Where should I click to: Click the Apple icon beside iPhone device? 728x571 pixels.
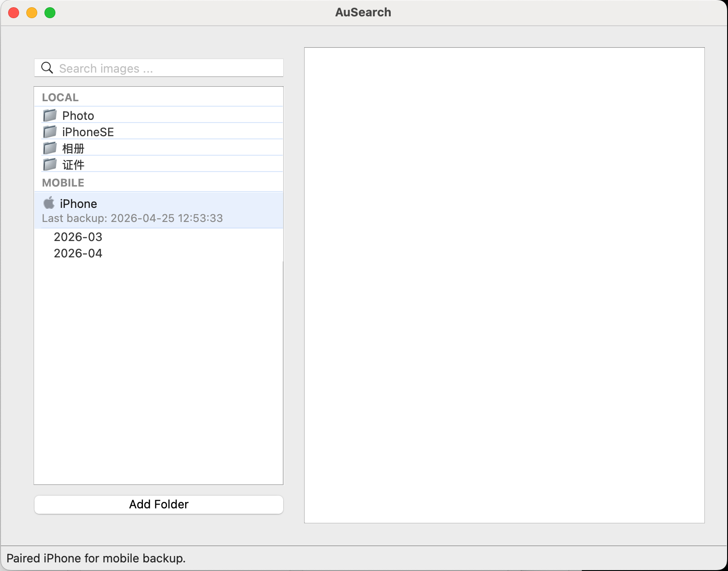point(49,203)
